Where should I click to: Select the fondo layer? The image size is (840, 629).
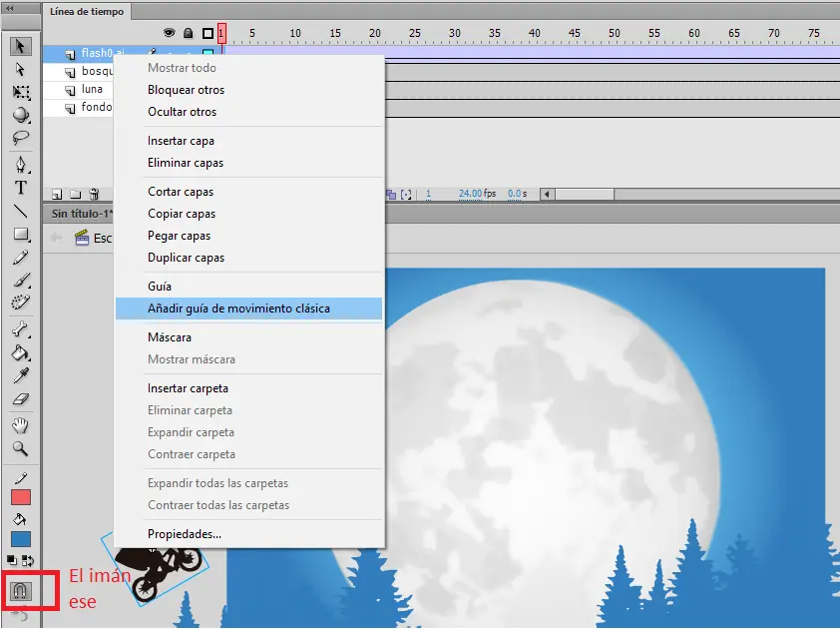78,107
